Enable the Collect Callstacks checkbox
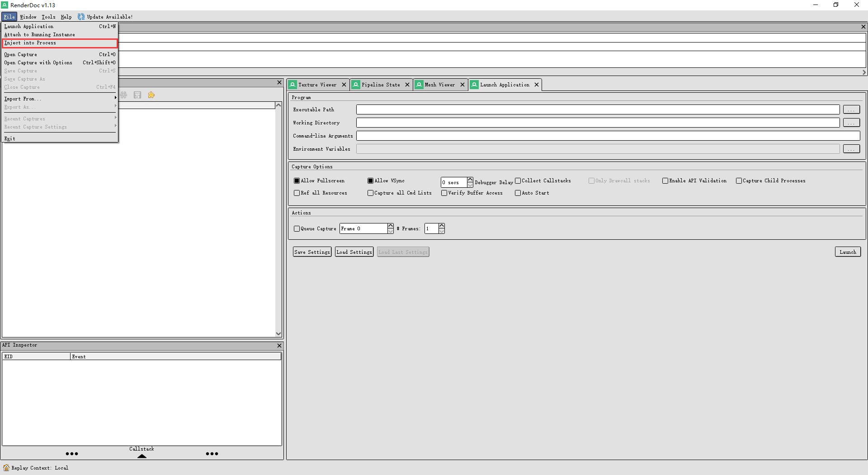This screenshot has height=475, width=868. [x=518, y=181]
